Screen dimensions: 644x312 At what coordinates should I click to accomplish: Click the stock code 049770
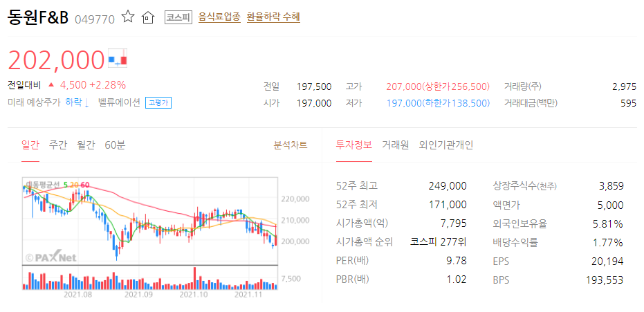(95, 19)
